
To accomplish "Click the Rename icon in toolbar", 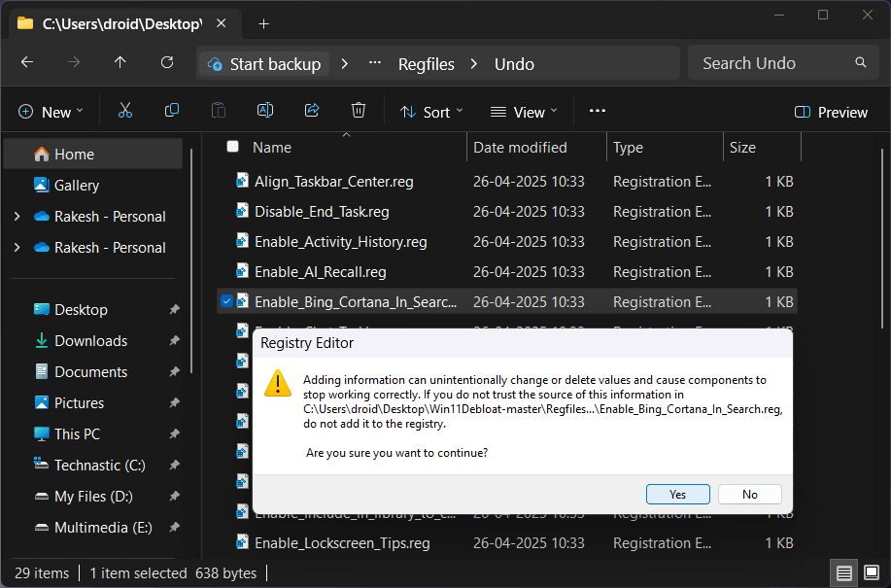I will pyautogui.click(x=265, y=111).
